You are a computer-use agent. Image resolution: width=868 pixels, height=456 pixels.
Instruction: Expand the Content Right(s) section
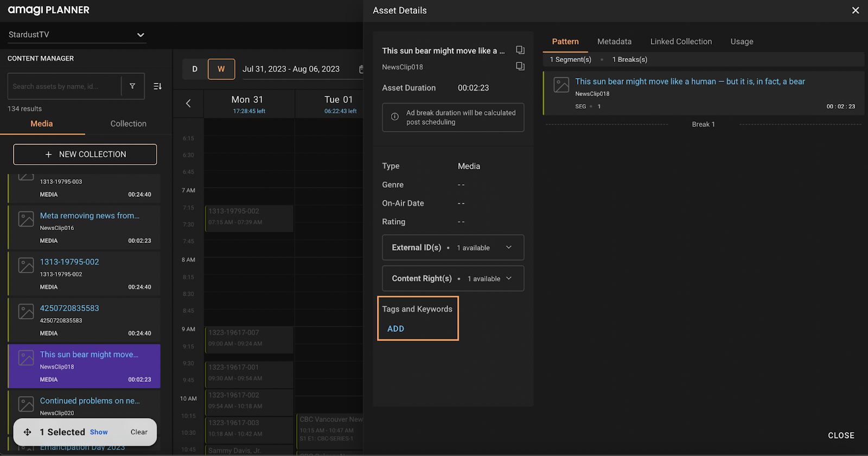pos(453,278)
